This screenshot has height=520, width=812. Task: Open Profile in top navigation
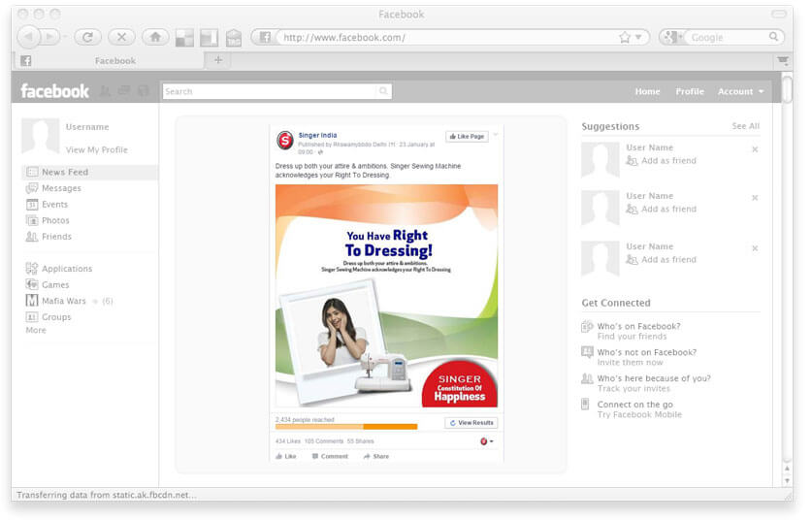(x=690, y=91)
